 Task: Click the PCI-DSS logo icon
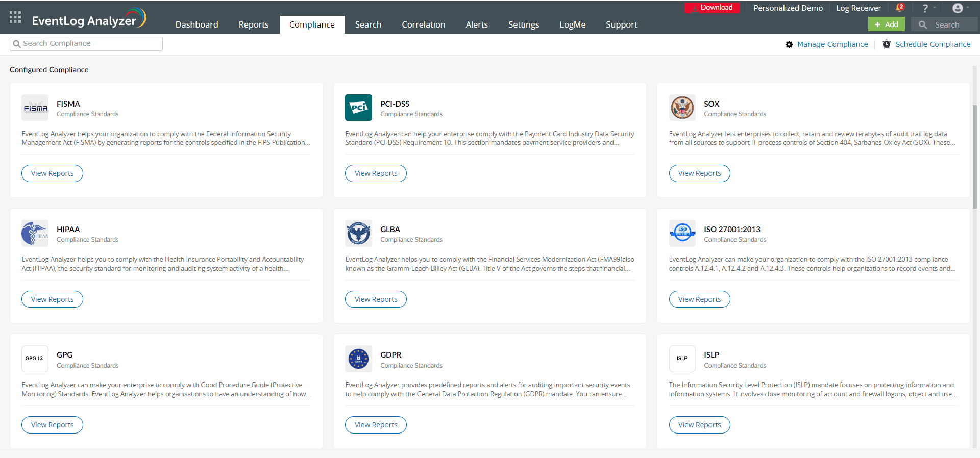(x=358, y=108)
